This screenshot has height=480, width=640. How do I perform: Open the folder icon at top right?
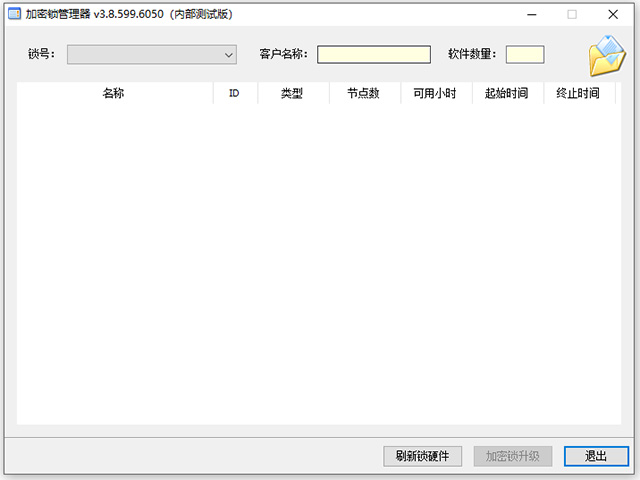607,56
